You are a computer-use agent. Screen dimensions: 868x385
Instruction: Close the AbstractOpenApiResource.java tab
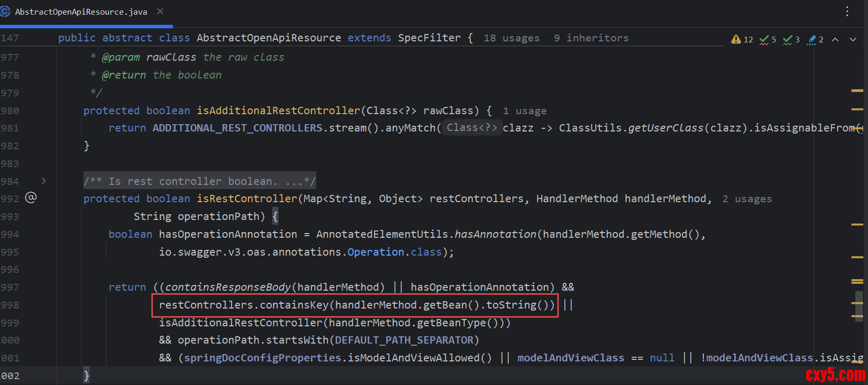[x=160, y=11]
